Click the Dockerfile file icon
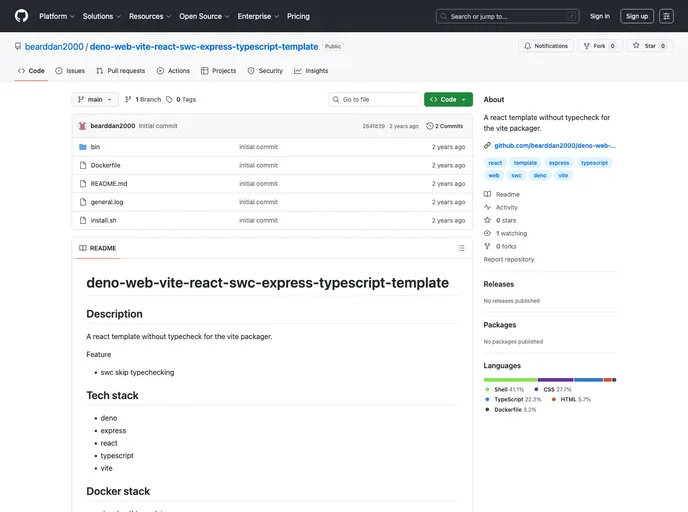This screenshot has height=512, width=688. pos(83,165)
